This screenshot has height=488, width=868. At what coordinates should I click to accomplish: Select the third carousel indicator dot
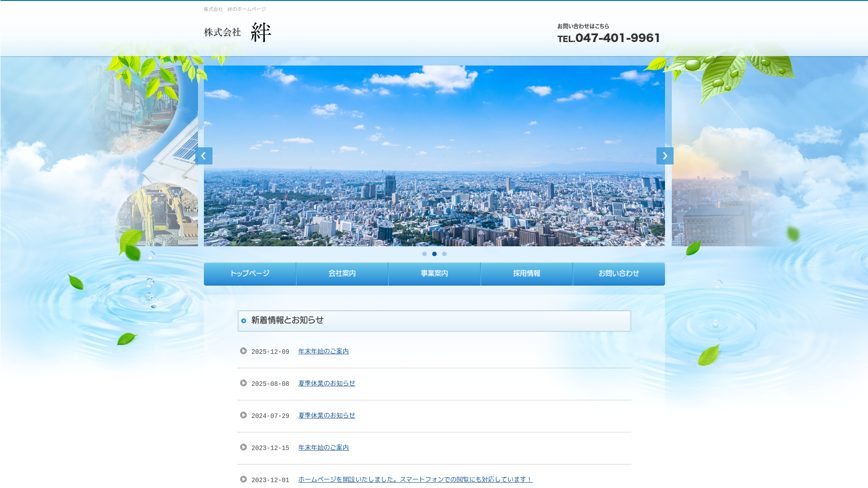pos(444,253)
